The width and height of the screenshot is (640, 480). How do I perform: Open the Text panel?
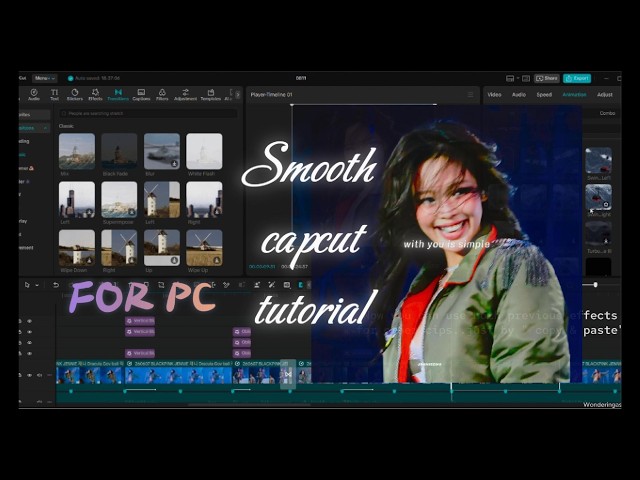[x=54, y=95]
